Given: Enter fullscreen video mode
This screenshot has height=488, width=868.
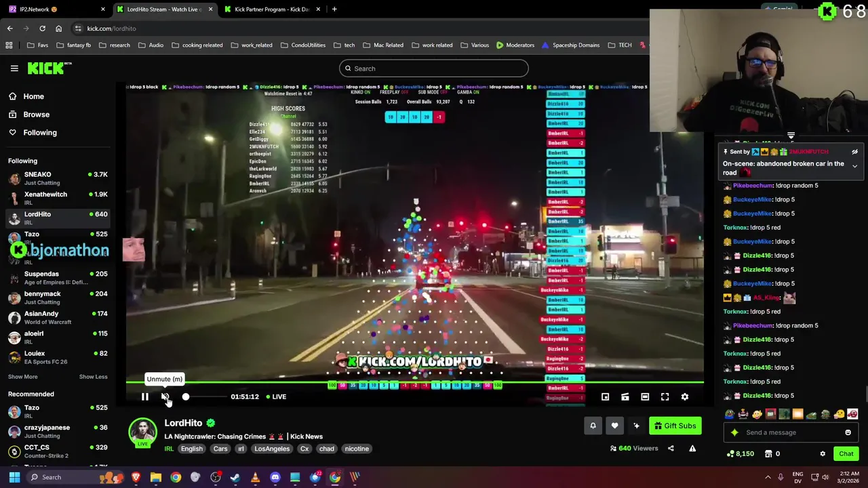Looking at the screenshot, I should [x=665, y=397].
